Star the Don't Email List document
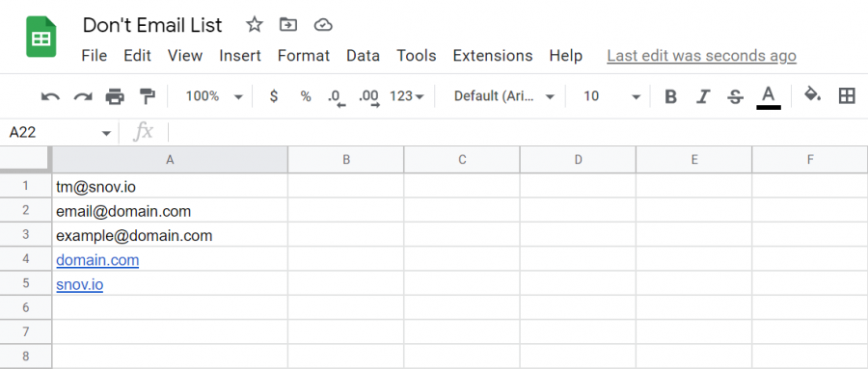The image size is (868, 369). 254,25
